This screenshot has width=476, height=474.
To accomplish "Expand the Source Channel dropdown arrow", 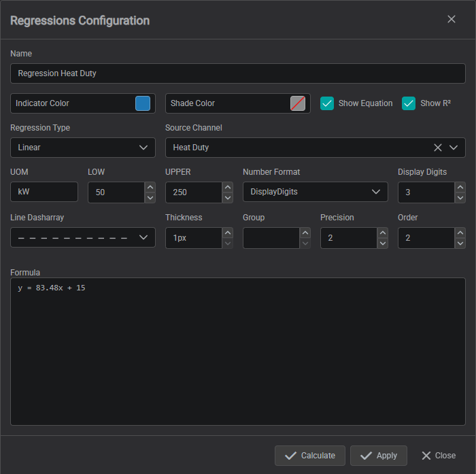I will tap(454, 148).
